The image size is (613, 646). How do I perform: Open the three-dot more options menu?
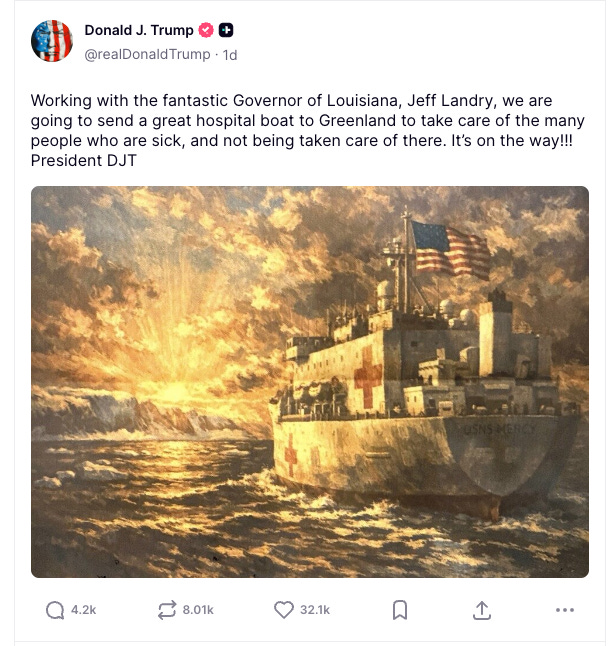tap(564, 610)
